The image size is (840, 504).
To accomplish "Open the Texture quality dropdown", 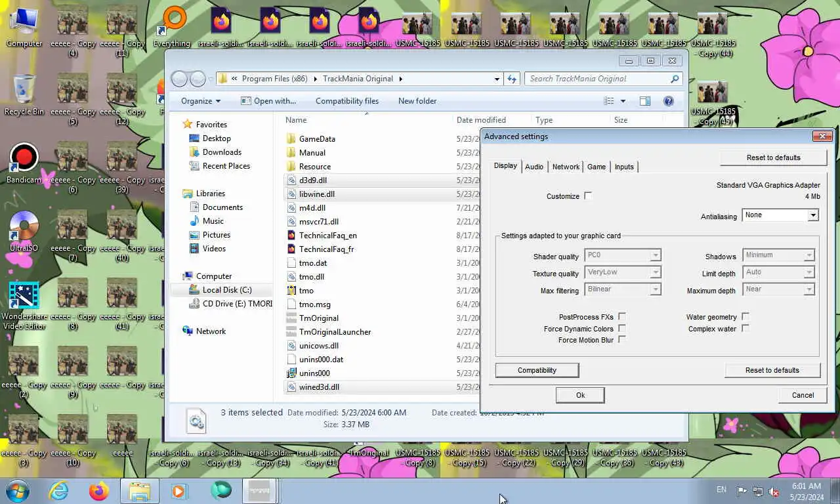I will click(622, 272).
